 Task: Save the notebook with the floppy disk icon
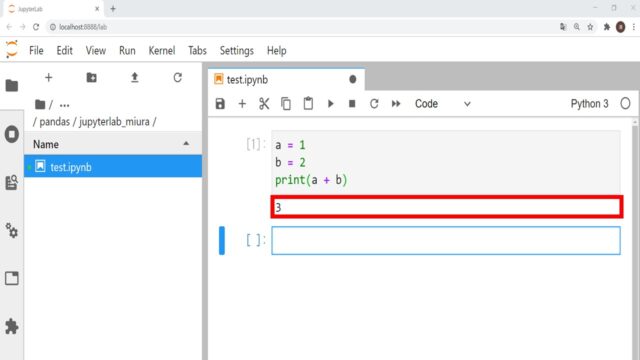tap(220, 104)
